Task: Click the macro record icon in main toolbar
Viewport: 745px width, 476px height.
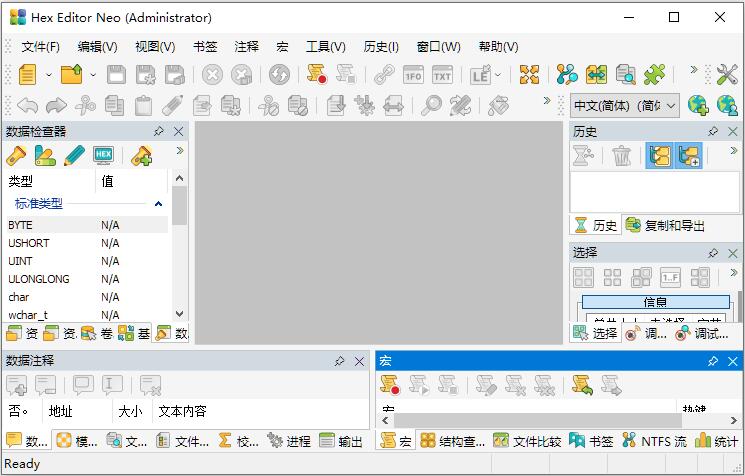Action: coord(317,75)
